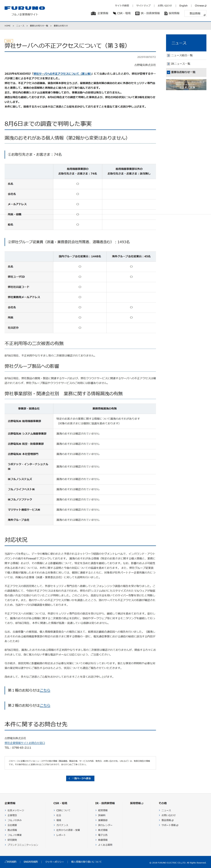Click the TEL：0798-65-2111 text
This screenshot has height=868, width=211.
tap(18, 748)
